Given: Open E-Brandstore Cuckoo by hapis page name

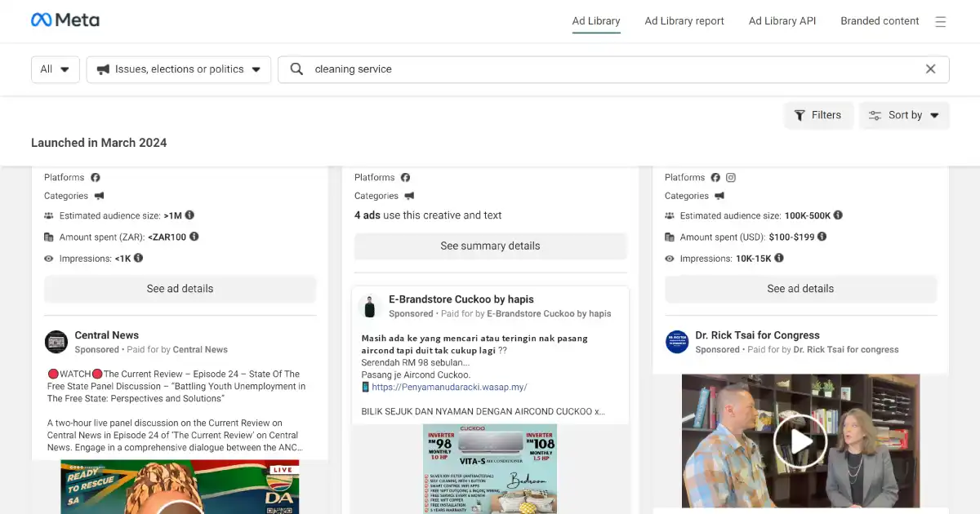Looking at the screenshot, I should (461, 299).
